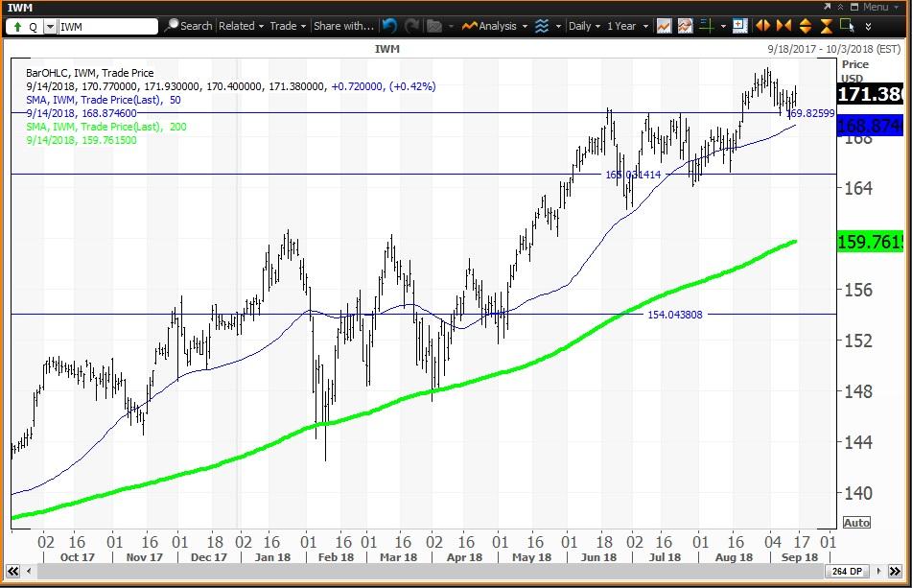Screen dimensions: 912x588
Task: Select the zoom-in orange arrows icon
Action: click(762, 26)
